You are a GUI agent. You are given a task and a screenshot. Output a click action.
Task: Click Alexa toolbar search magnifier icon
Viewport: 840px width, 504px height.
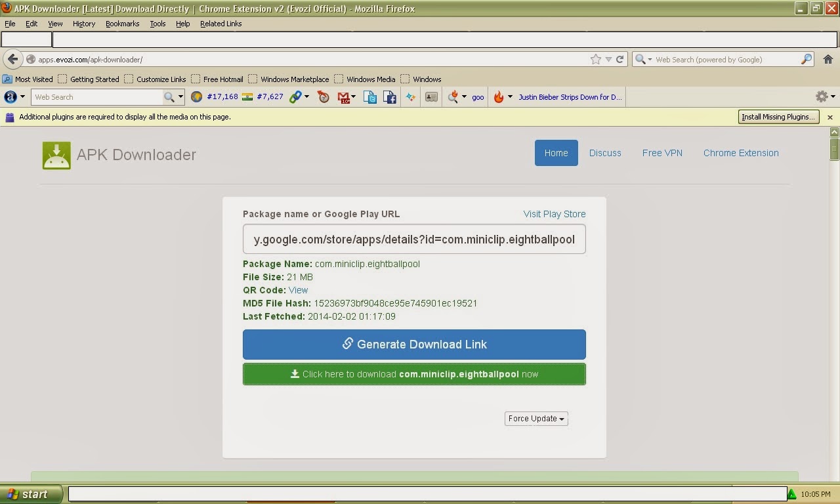tap(169, 97)
